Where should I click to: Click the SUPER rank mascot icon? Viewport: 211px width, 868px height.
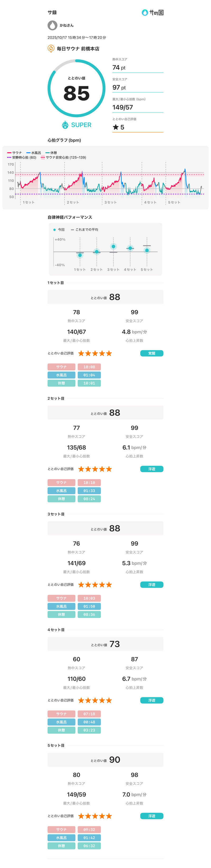click(65, 125)
